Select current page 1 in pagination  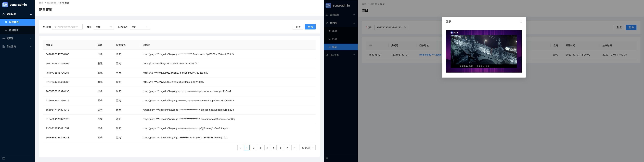(247, 148)
